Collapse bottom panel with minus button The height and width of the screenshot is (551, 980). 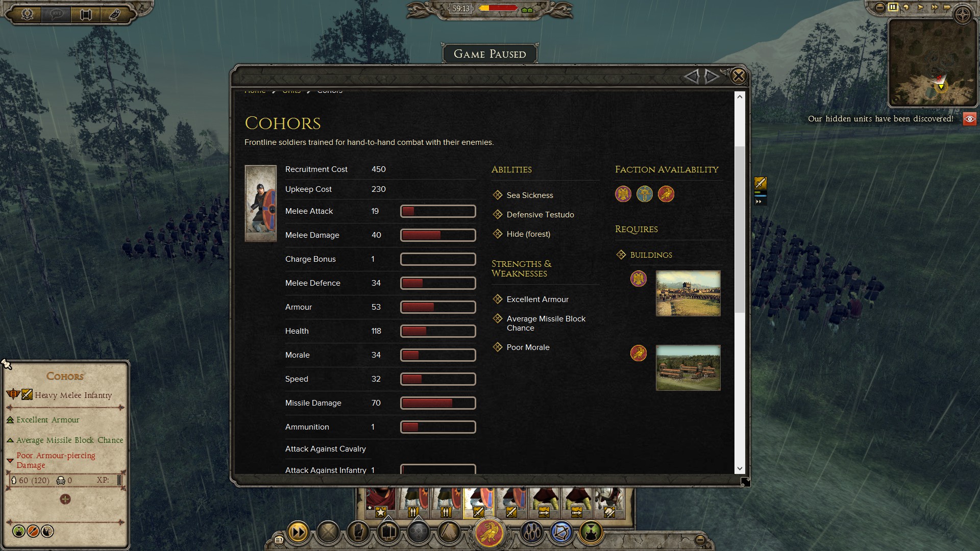tap(700, 540)
